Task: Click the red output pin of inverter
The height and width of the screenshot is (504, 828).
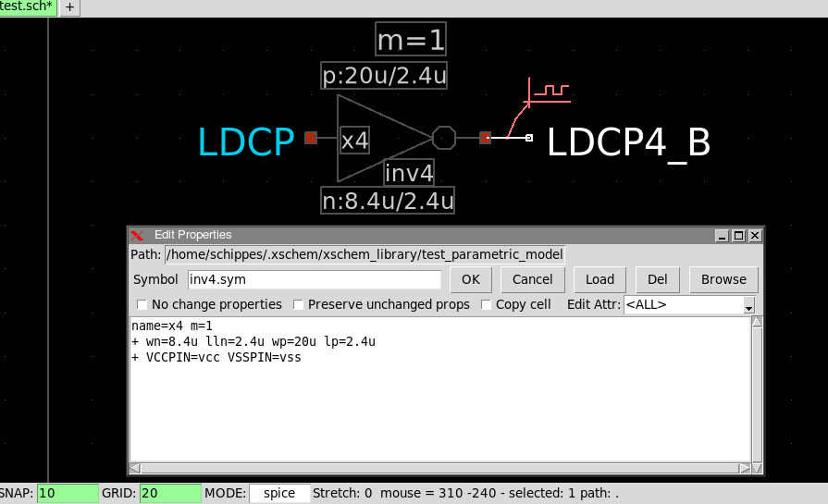Action: tap(485, 138)
